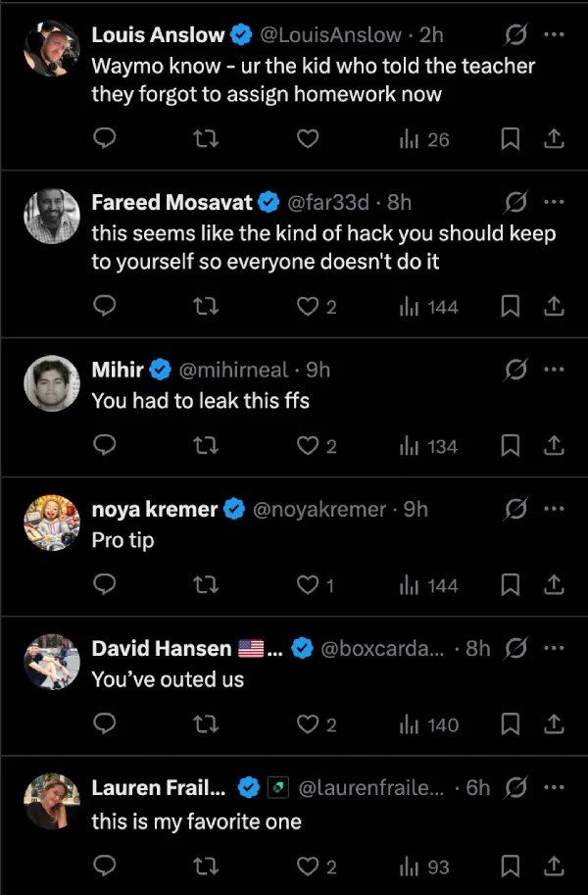Bookmark Louis Anslow's tweet
588x895 pixels.
510,140
